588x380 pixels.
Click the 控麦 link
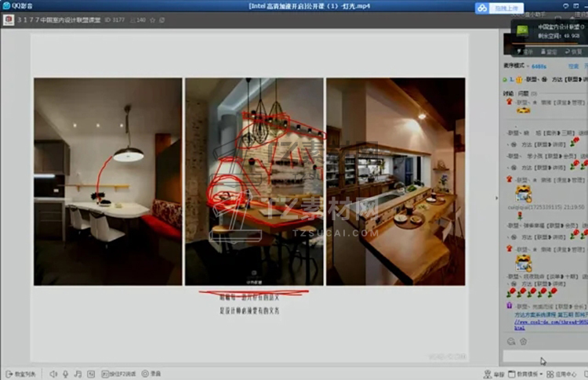point(573,67)
